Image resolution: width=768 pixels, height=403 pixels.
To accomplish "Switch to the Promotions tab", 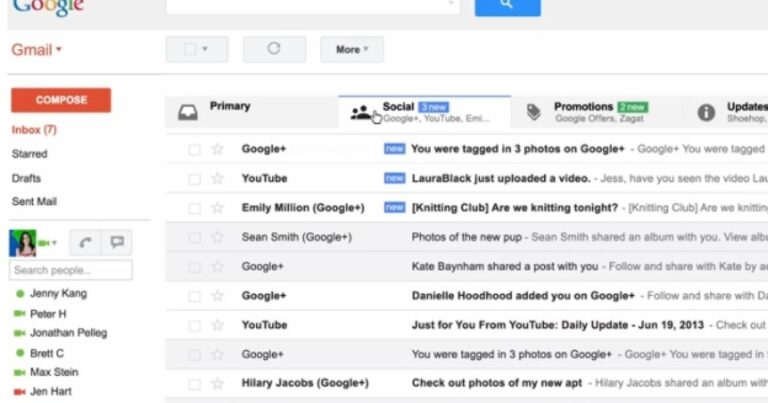I will click(596, 112).
